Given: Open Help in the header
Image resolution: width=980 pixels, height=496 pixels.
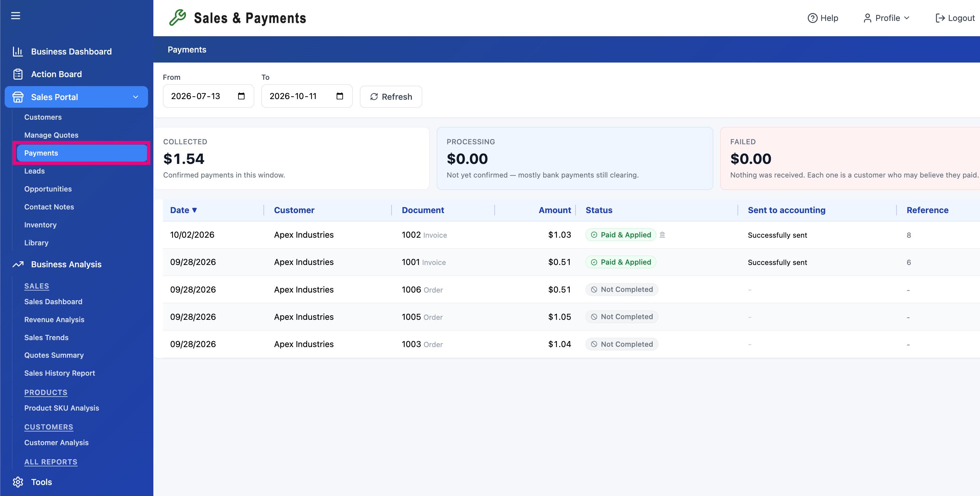Looking at the screenshot, I should 823,18.
